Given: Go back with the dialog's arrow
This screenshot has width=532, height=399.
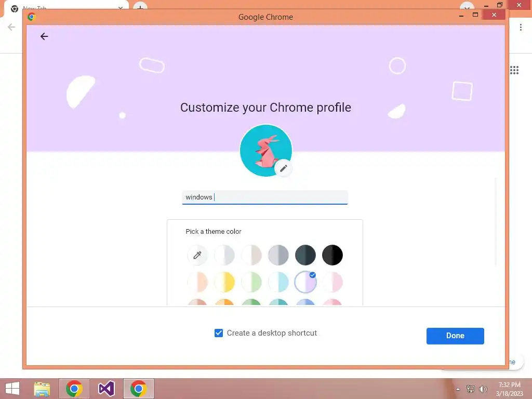Looking at the screenshot, I should [44, 36].
